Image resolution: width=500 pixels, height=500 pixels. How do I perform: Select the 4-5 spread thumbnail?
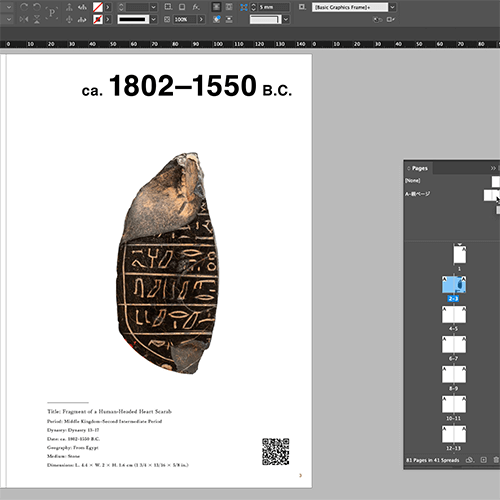point(454,315)
